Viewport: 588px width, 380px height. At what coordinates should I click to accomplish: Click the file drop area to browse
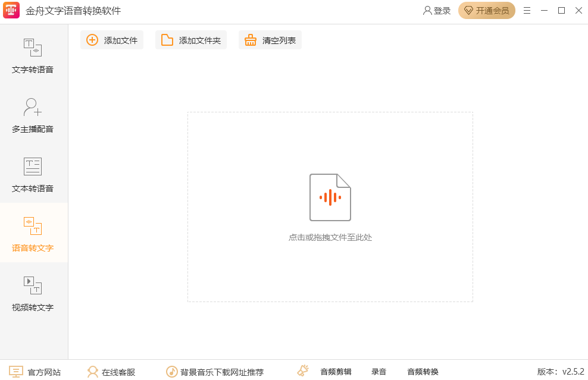click(330, 207)
